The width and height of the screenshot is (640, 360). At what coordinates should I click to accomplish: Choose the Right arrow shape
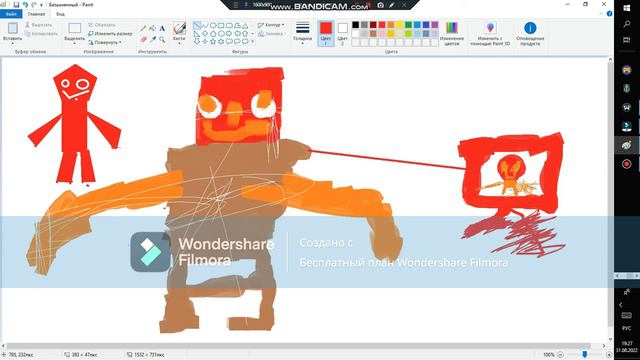click(x=229, y=33)
